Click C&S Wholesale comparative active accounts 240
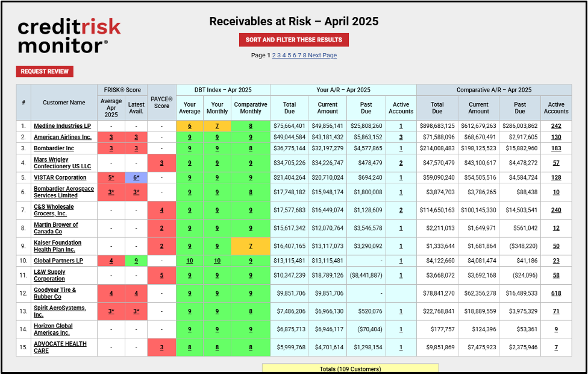This screenshot has width=588, height=374. point(556,210)
